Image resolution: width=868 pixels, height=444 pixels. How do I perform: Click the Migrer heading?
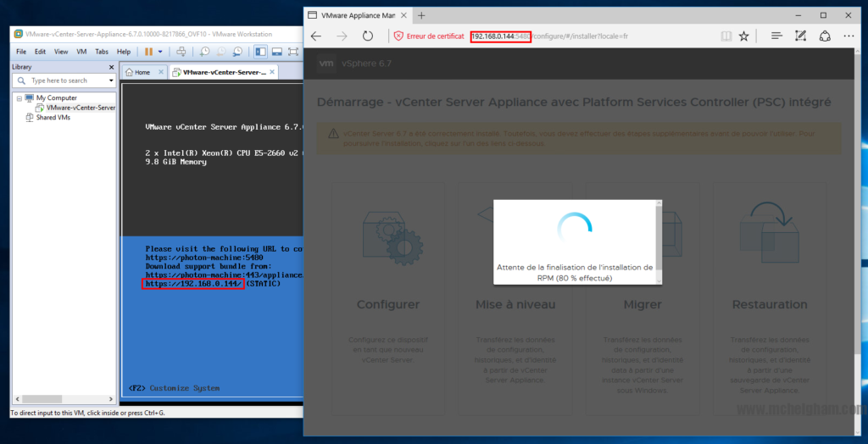643,304
